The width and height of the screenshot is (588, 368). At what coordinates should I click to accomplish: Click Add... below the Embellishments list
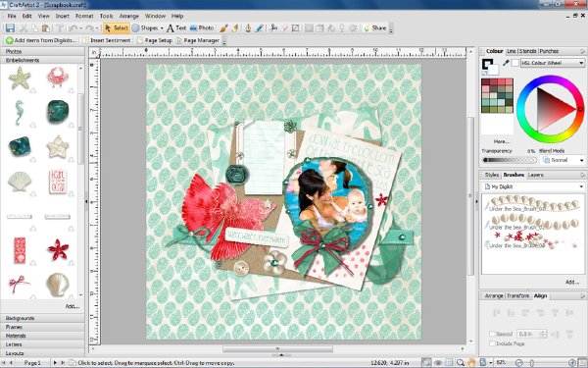click(x=72, y=306)
